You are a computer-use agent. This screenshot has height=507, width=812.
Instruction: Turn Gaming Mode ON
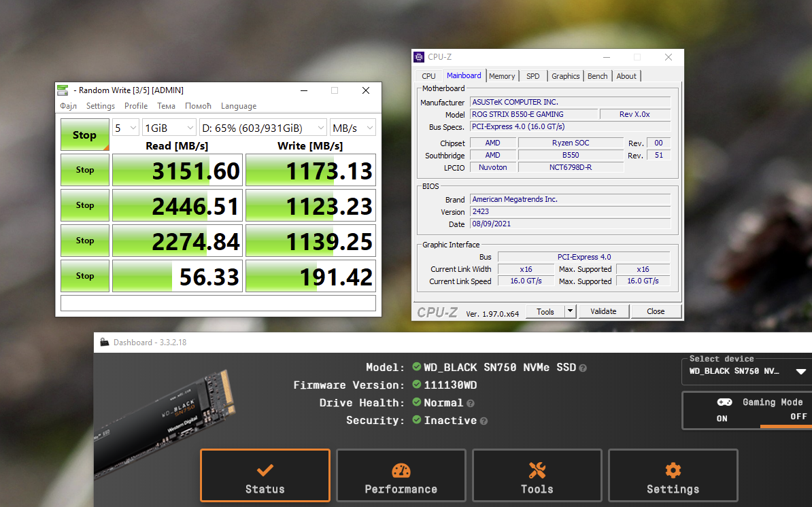tap(722, 419)
